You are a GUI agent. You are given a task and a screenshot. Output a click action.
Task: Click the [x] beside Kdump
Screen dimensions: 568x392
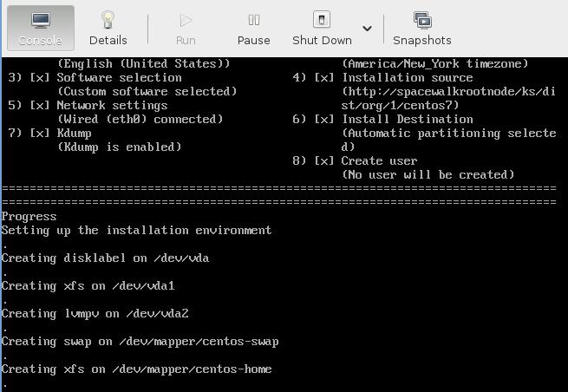click(x=40, y=134)
